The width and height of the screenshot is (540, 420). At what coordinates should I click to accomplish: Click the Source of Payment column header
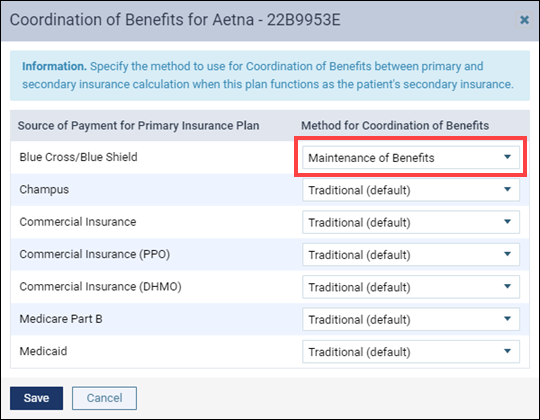point(138,126)
